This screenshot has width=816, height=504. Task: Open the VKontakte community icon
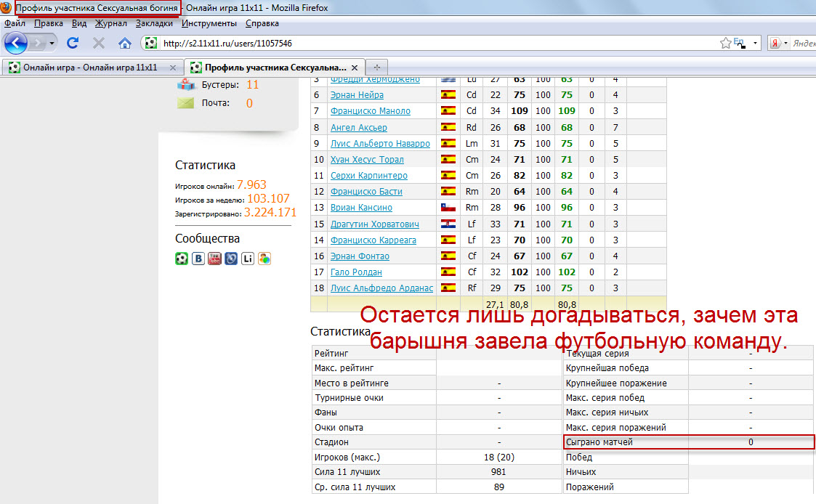click(x=198, y=259)
